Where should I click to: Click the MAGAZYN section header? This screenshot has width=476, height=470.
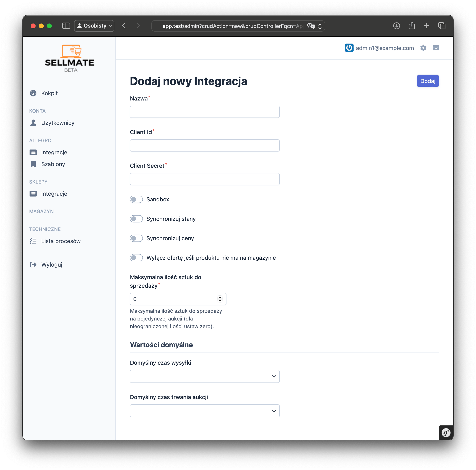[x=41, y=211]
